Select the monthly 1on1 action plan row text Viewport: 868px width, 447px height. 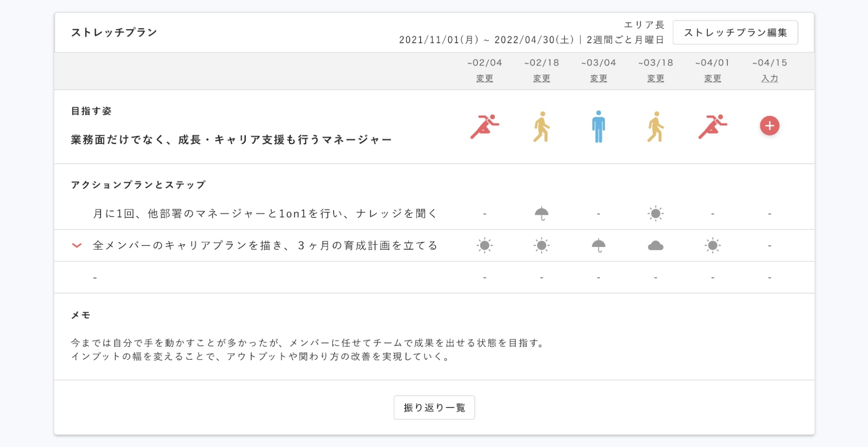(x=265, y=214)
